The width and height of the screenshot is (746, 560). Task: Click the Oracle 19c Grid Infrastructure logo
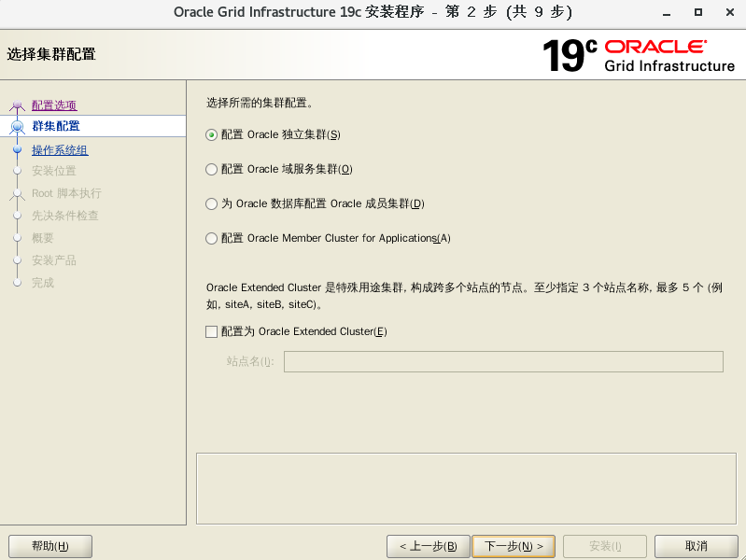pyautogui.click(x=639, y=56)
